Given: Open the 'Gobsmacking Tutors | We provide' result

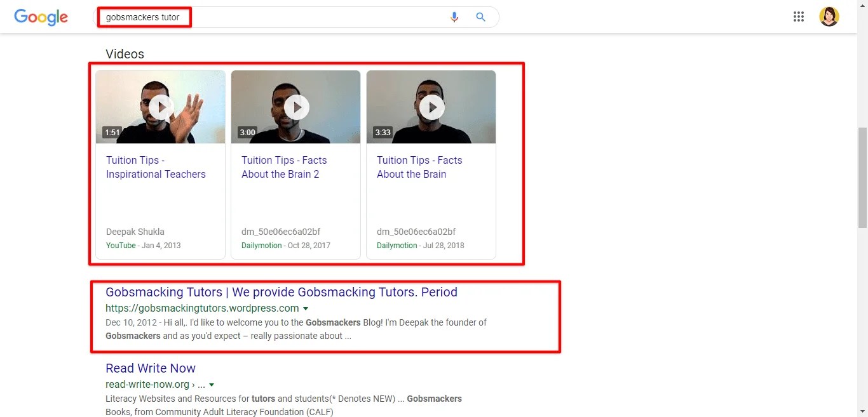Looking at the screenshot, I should coord(281,292).
